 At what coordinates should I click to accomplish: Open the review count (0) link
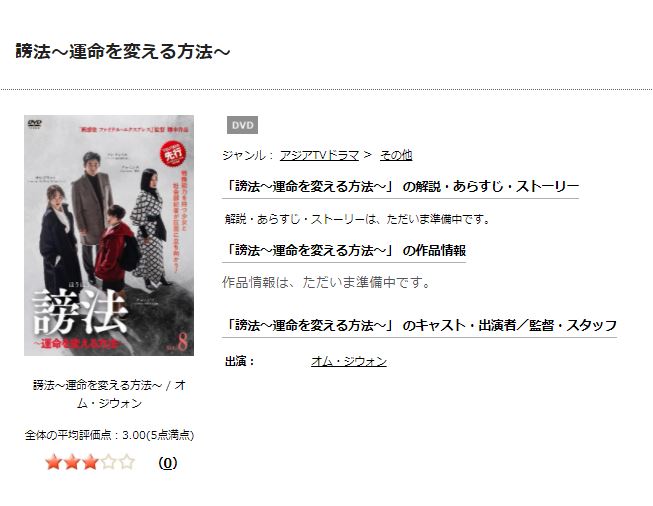click(168, 463)
